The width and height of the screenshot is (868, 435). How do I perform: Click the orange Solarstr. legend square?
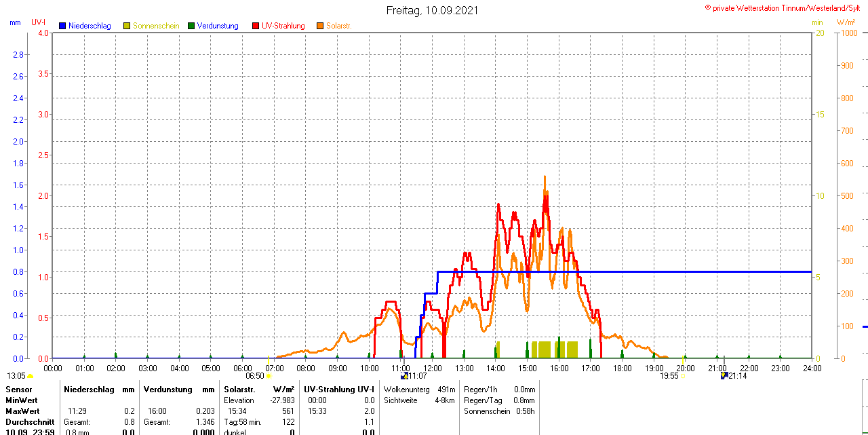(x=320, y=26)
